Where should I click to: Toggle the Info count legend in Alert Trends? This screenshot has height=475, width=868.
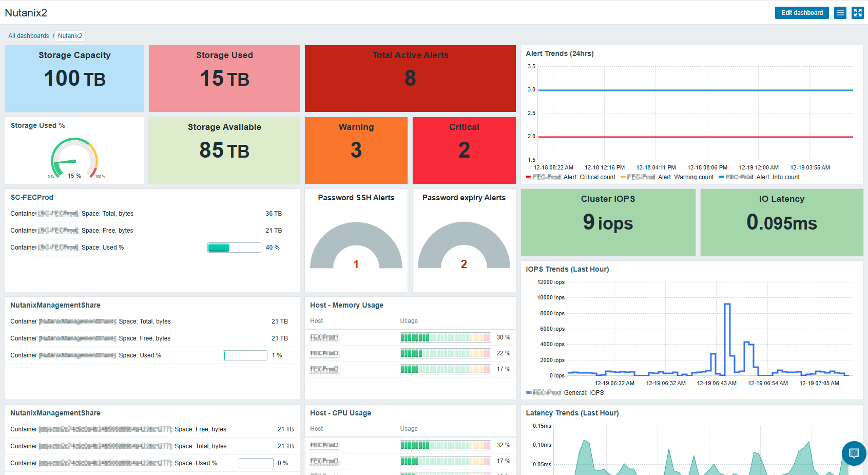(760, 177)
